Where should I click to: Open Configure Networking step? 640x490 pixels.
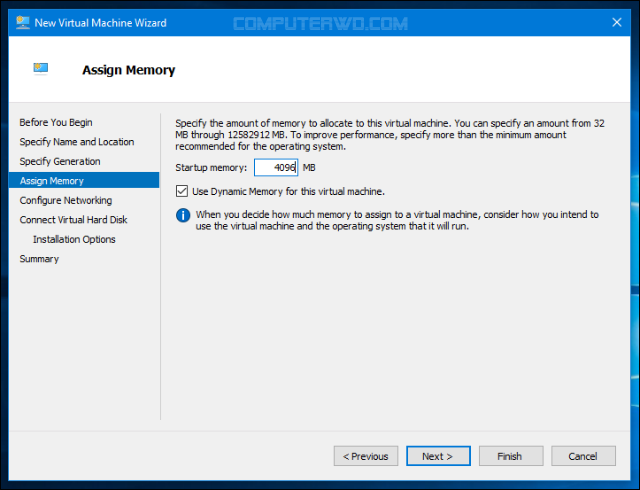pos(66,200)
